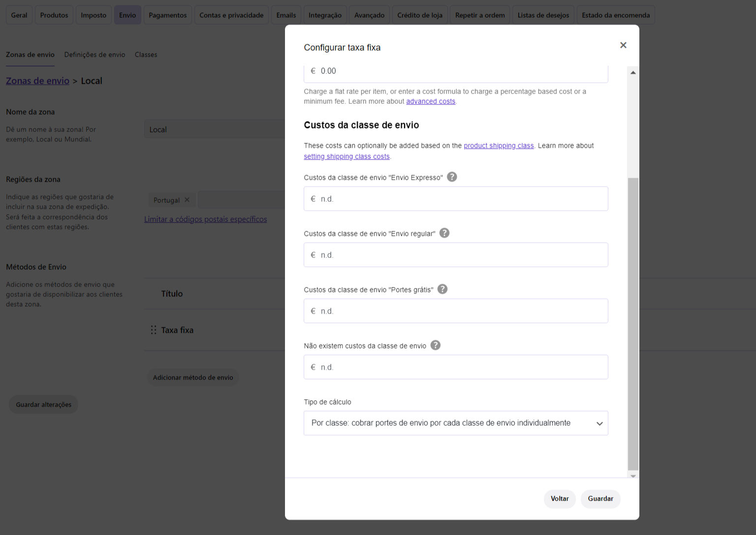This screenshot has height=535, width=756.
Task: Open the Estado da encomenda tab
Action: coord(616,15)
